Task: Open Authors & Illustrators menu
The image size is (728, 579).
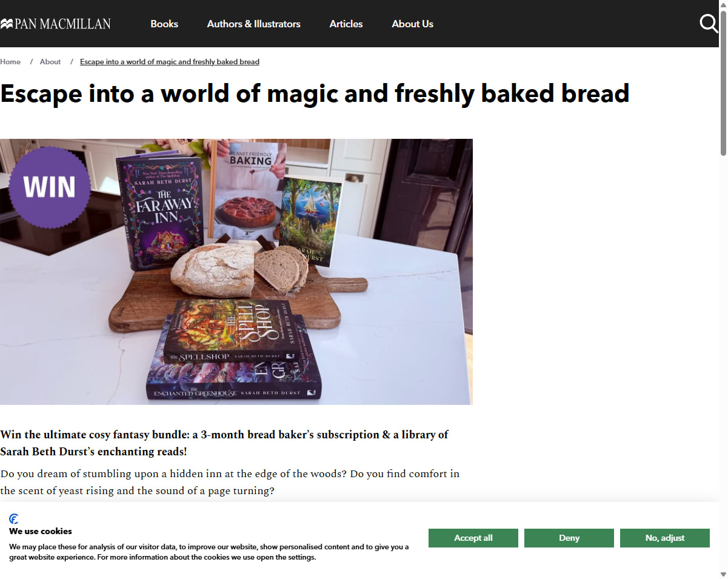Action: click(254, 24)
